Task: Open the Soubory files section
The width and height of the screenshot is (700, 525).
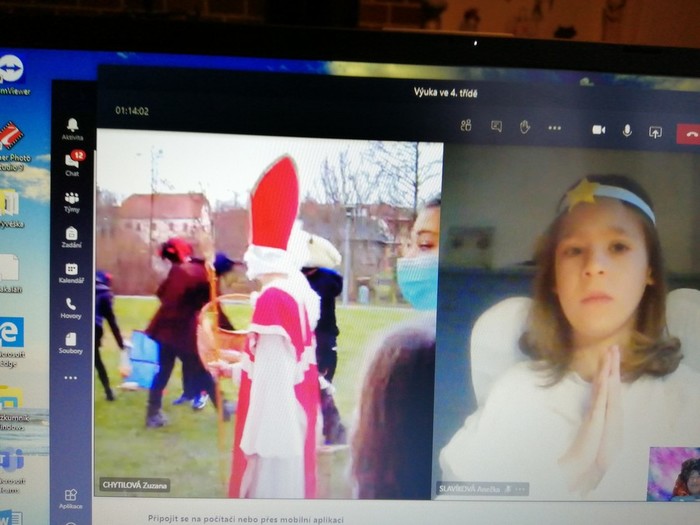Action: pos(71,343)
